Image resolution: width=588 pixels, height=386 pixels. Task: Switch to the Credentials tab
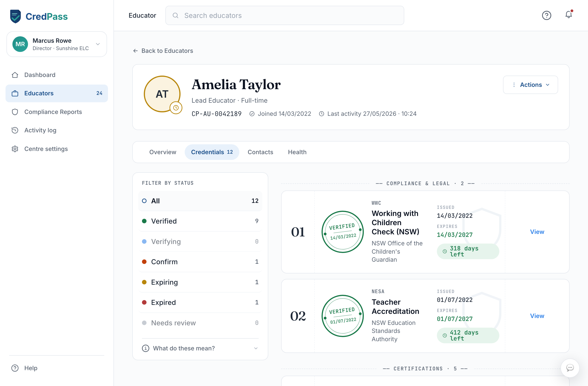click(212, 152)
